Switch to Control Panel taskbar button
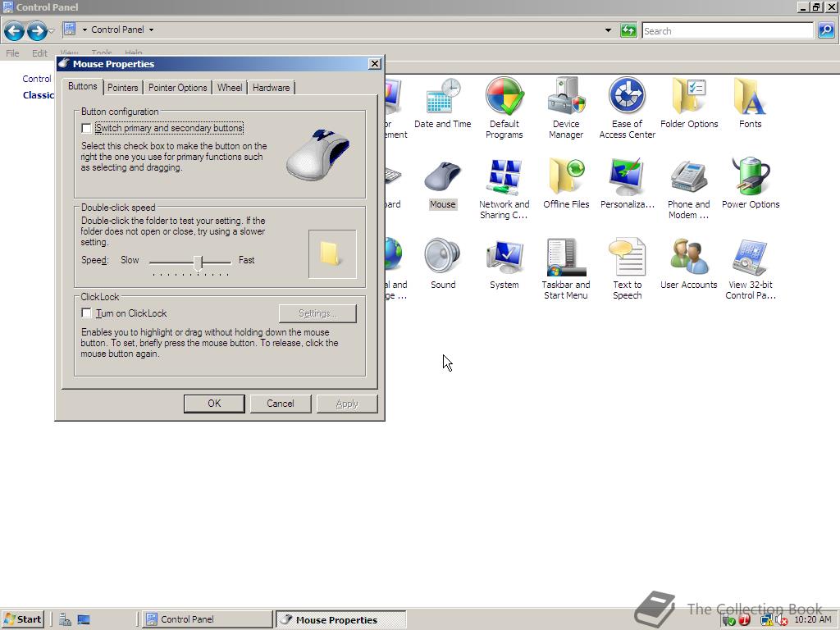The image size is (840, 630). (208, 619)
